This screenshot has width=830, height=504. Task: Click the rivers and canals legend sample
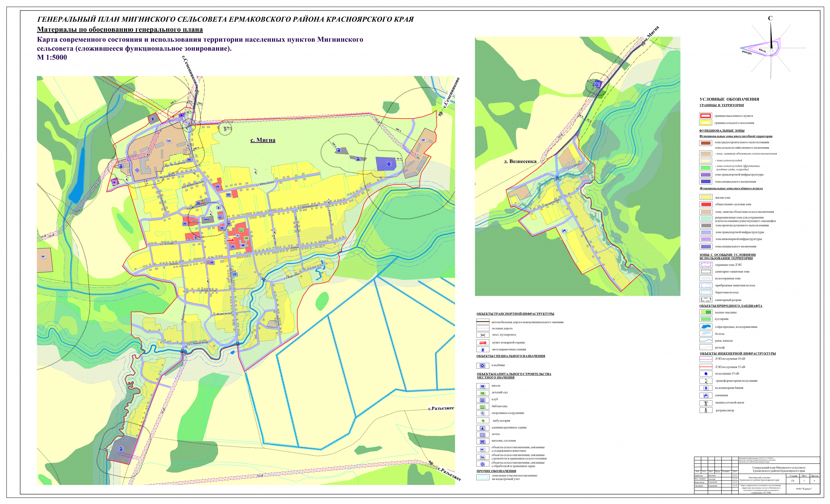click(x=706, y=341)
